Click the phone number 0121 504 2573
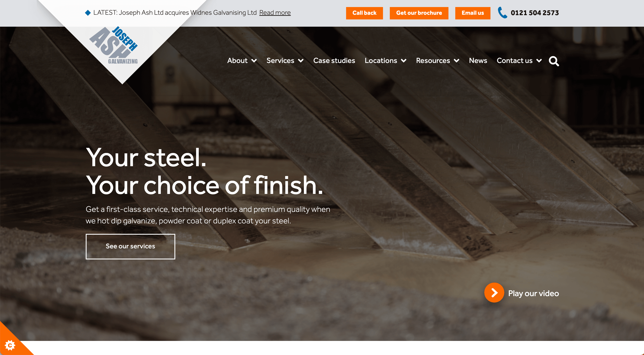This screenshot has height=355, width=644. point(535,13)
